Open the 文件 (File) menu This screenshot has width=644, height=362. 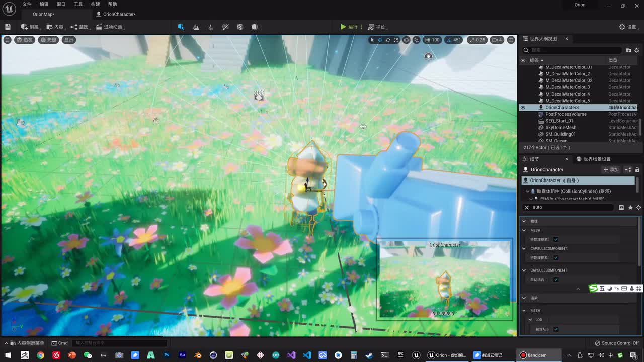(x=27, y=4)
